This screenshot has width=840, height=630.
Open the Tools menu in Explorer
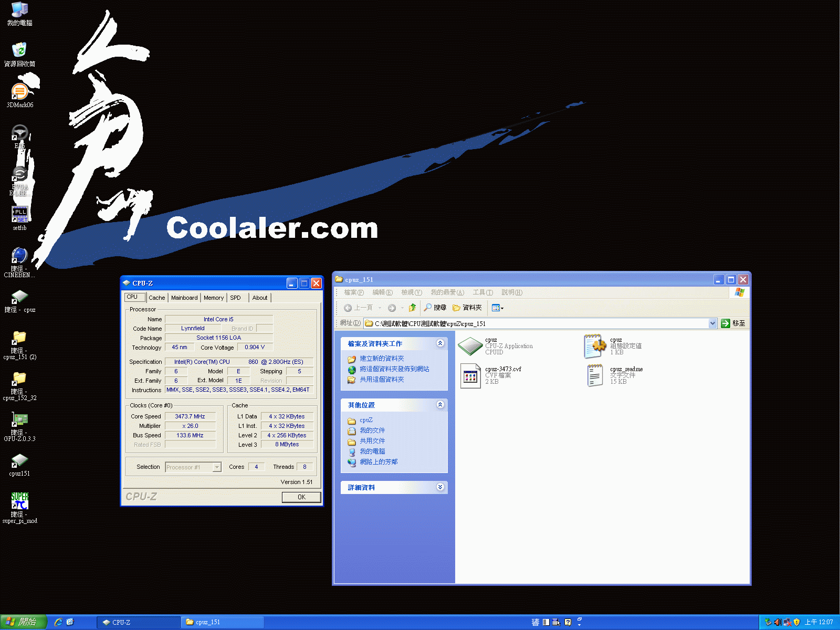point(482,292)
